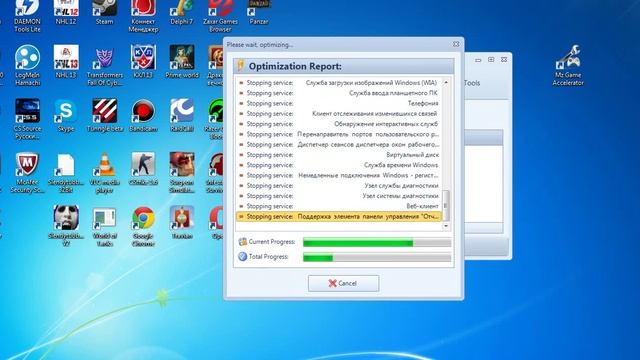Open the LogMeIn Hamachi shortcut

pyautogui.click(x=27, y=65)
